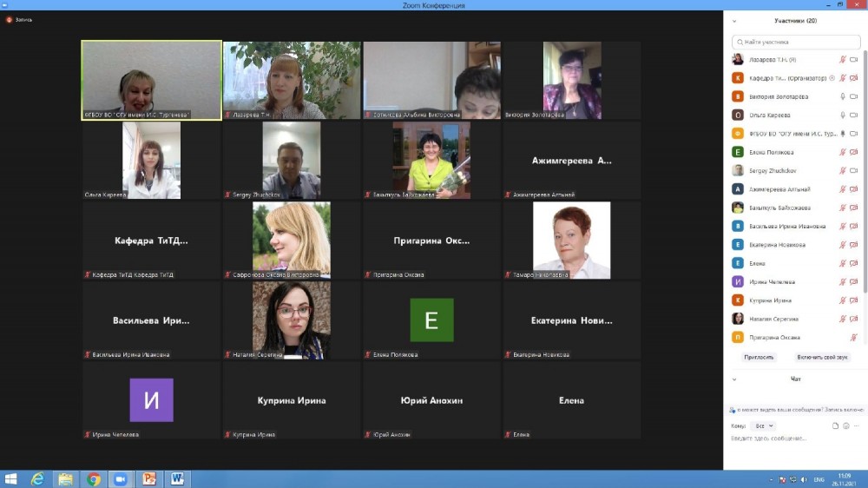Open the chat more options ellipsis

coord(857,426)
